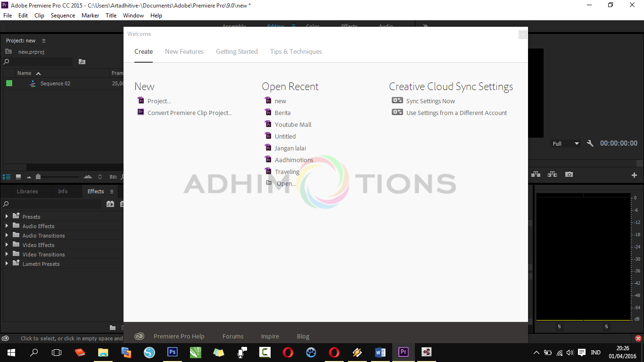Click the Lift button in Program Monitor
This screenshot has width=644, height=362.
(536, 174)
